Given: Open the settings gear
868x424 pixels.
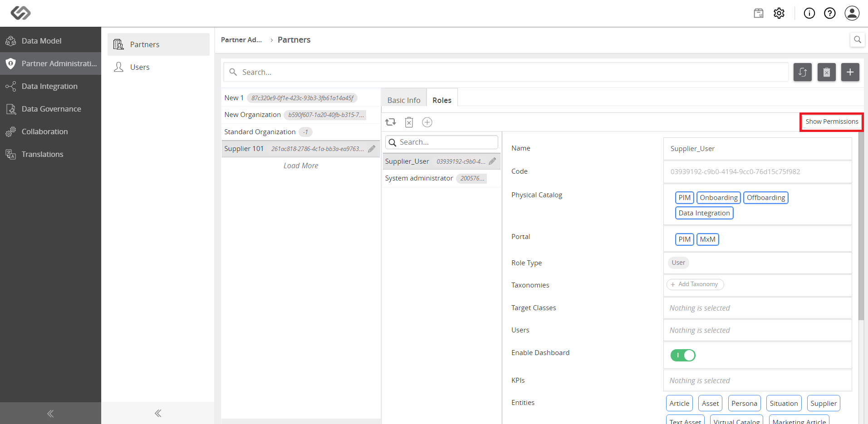Looking at the screenshot, I should pyautogui.click(x=779, y=13).
